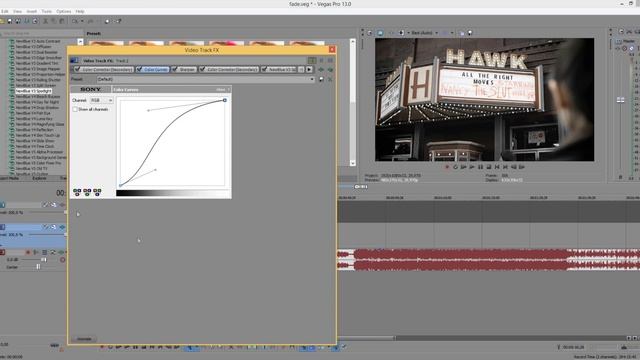Viewport: 640px width, 360px height.
Task: Click the second curve shape preset icon
Action: [87, 192]
